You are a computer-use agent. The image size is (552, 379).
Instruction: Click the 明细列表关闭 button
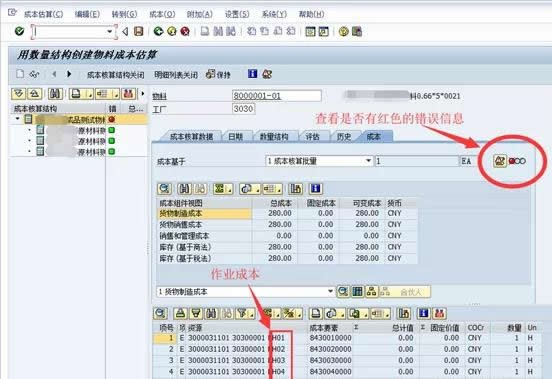point(176,75)
